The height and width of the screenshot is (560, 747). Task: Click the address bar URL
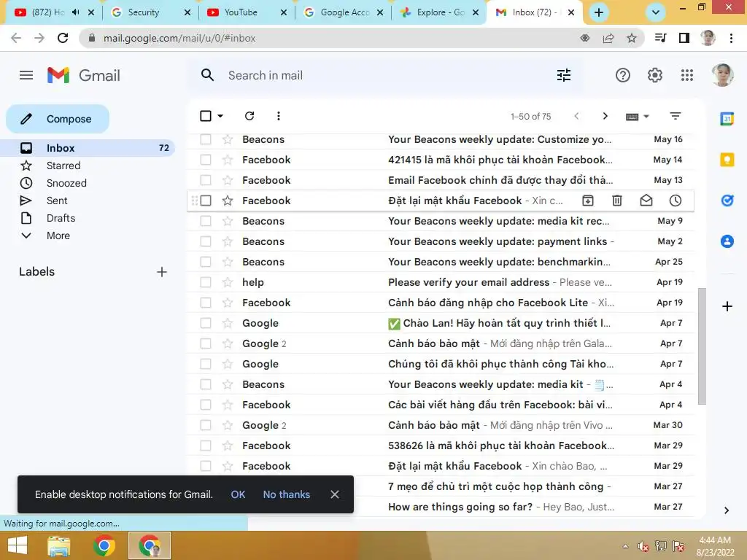coord(179,38)
